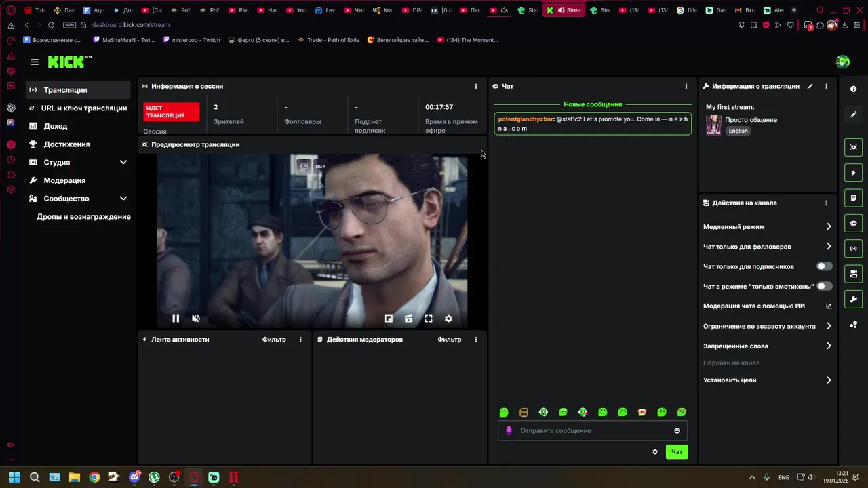The width and height of the screenshot is (868, 488).
Task: Click the green Чат send button
Action: [x=677, y=452]
